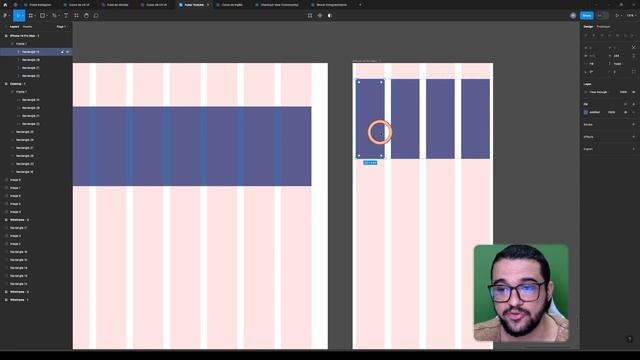640x360 pixels.
Task: Switch to the Layers tab
Action: [x=15, y=27]
